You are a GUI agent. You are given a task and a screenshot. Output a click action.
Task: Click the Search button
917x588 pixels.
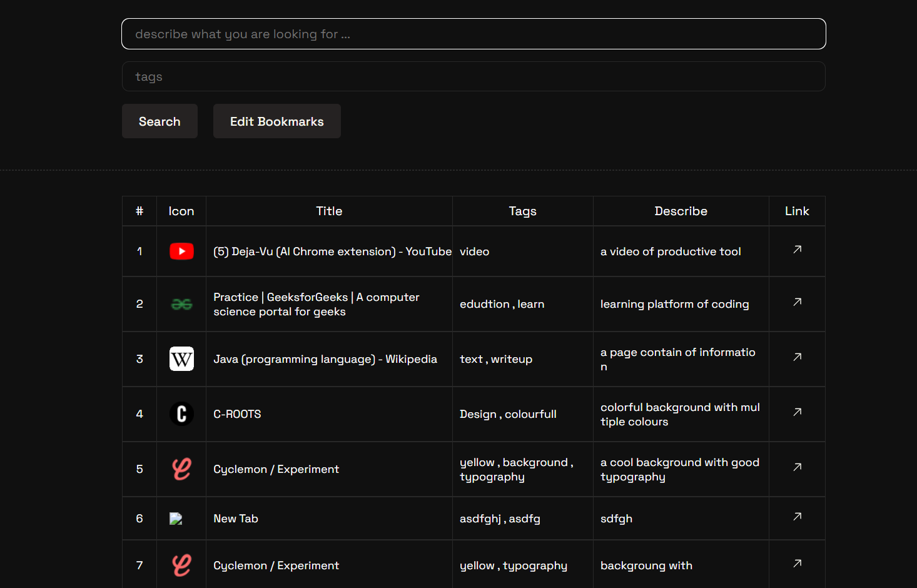tap(160, 121)
